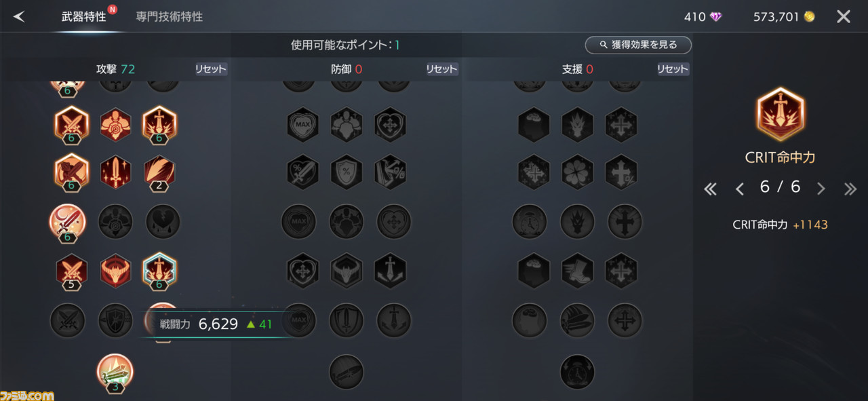Switch to the 専門技術特性 tab
Image resolution: width=868 pixels, height=401 pixels.
tap(169, 16)
